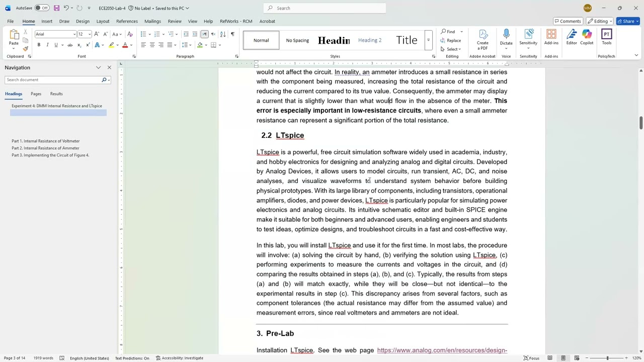Viewport: 644px width, 362px height.
Task: Launch the Editor pane
Action: pos(572,38)
